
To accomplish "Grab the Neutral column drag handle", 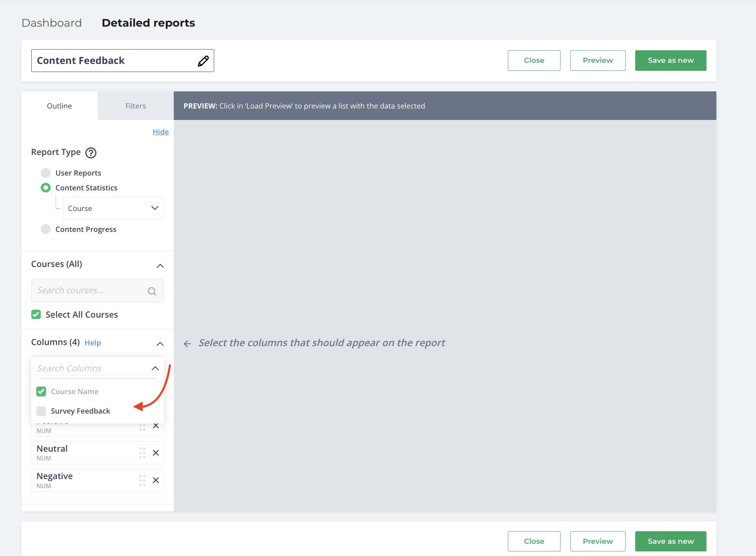I will [142, 453].
